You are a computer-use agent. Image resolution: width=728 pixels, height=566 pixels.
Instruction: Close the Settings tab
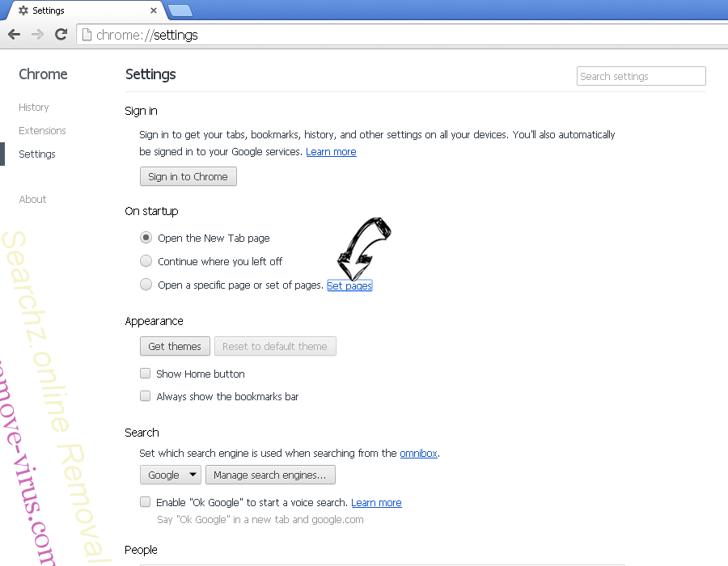tap(154, 11)
